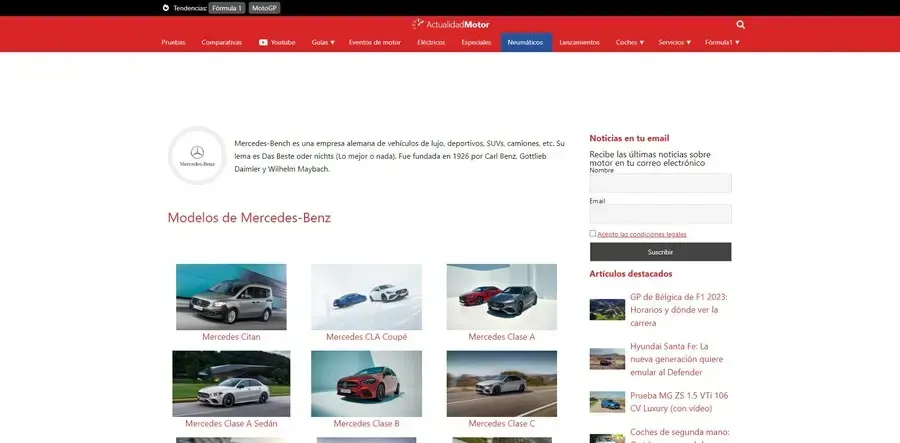Open the Hyundai Santa Fe article link
The height and width of the screenshot is (443, 900).
(677, 359)
